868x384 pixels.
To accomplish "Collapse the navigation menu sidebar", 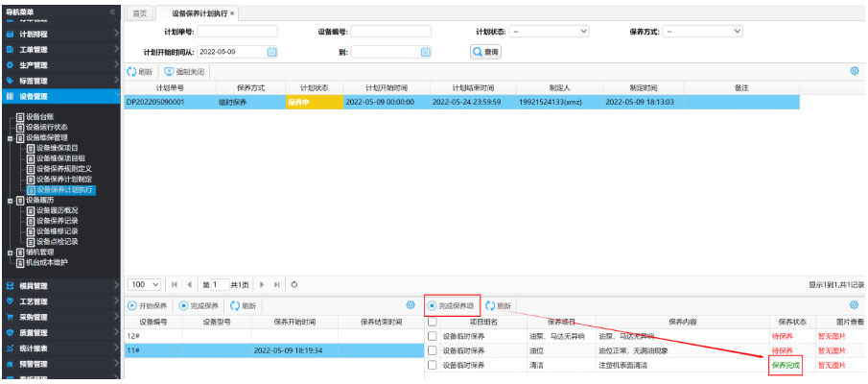I will coord(112,12).
